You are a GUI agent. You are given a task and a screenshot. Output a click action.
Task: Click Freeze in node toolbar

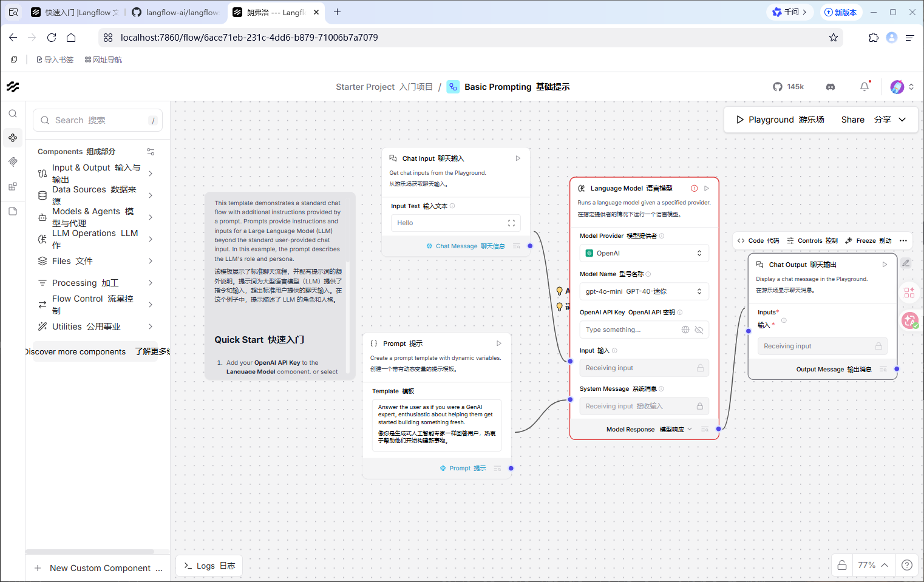(868, 241)
